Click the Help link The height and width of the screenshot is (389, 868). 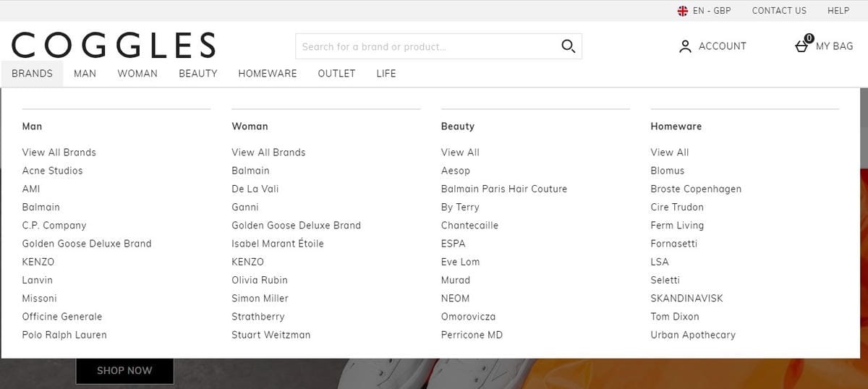838,11
